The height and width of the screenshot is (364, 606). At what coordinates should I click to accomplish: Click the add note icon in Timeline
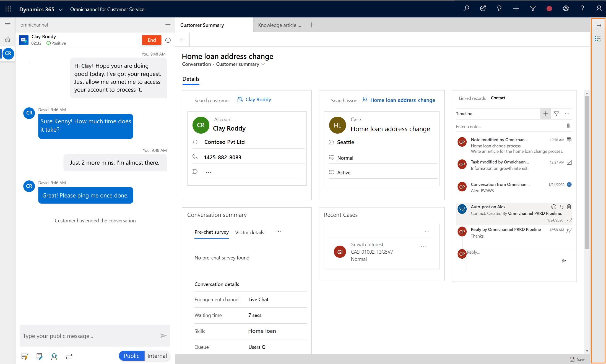545,114
